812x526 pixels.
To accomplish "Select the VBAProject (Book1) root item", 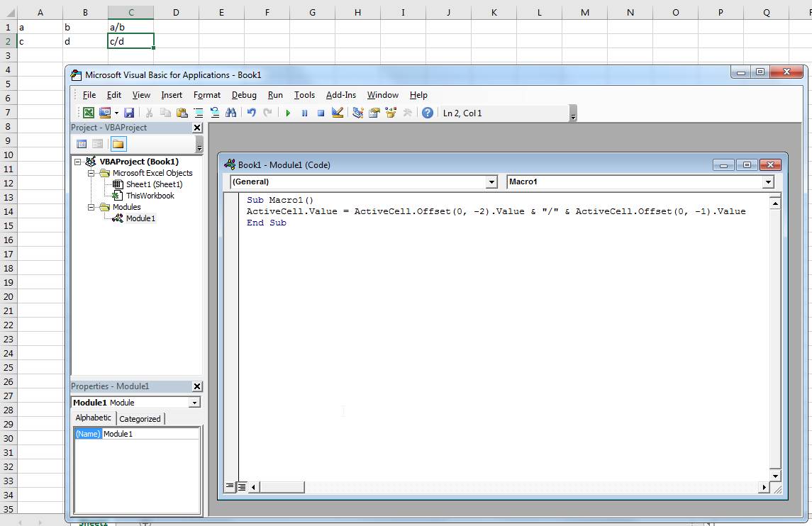I will point(139,162).
